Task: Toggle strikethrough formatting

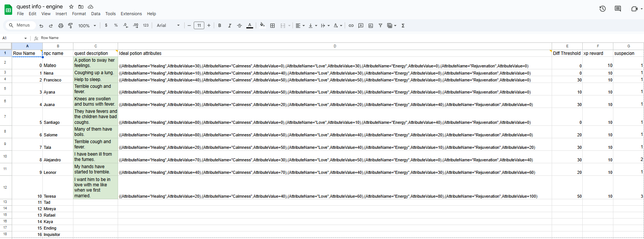Action: click(239, 26)
